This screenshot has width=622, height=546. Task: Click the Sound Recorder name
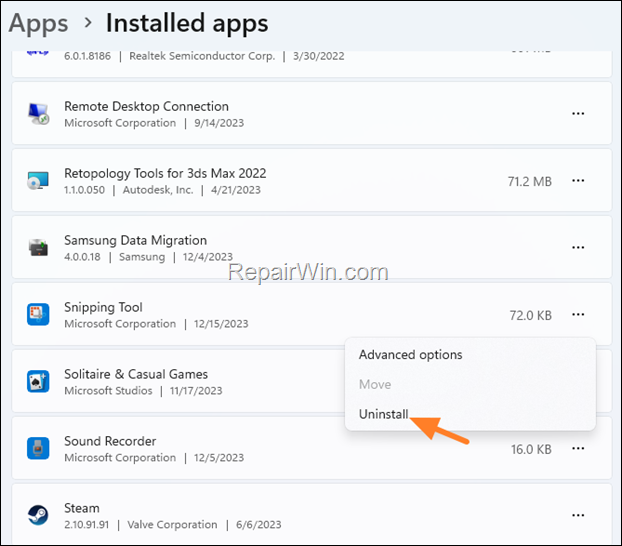click(110, 441)
